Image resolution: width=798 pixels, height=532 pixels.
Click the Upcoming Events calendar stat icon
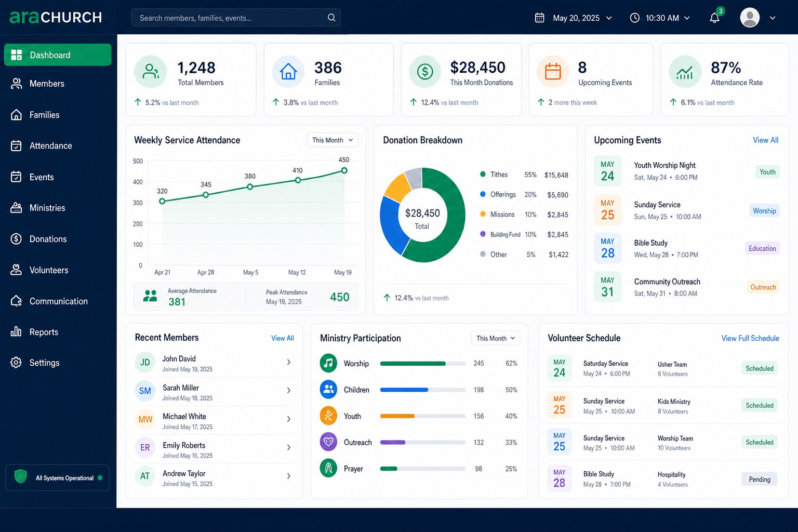(x=553, y=72)
